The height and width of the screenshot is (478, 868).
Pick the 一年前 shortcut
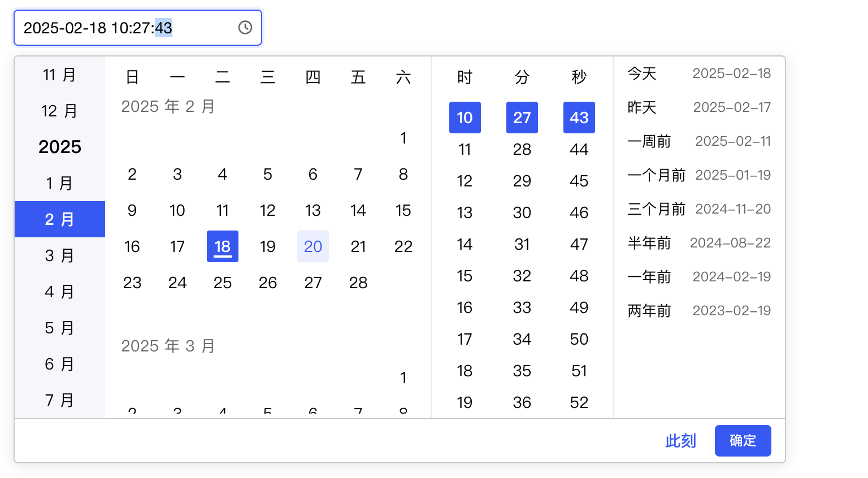click(699, 277)
